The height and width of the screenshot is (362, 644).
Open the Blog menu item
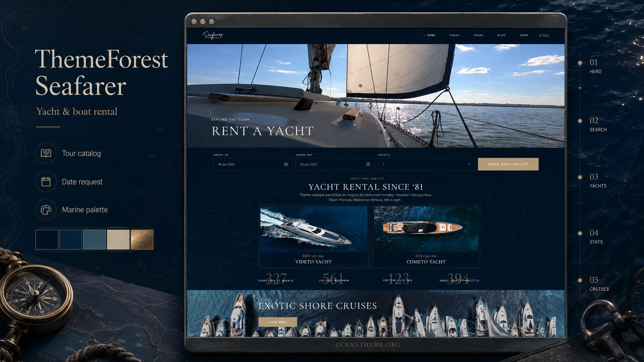(501, 35)
